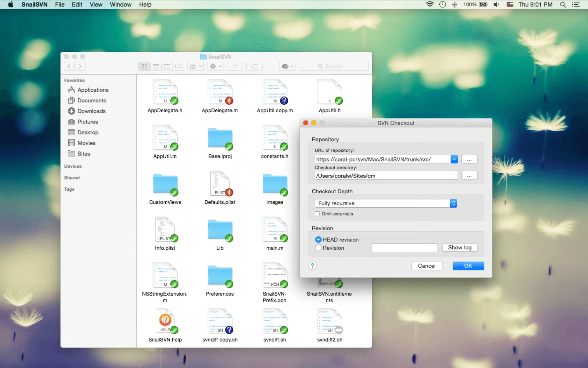Browse for checkout directory
The image size is (588, 368).
tap(469, 175)
